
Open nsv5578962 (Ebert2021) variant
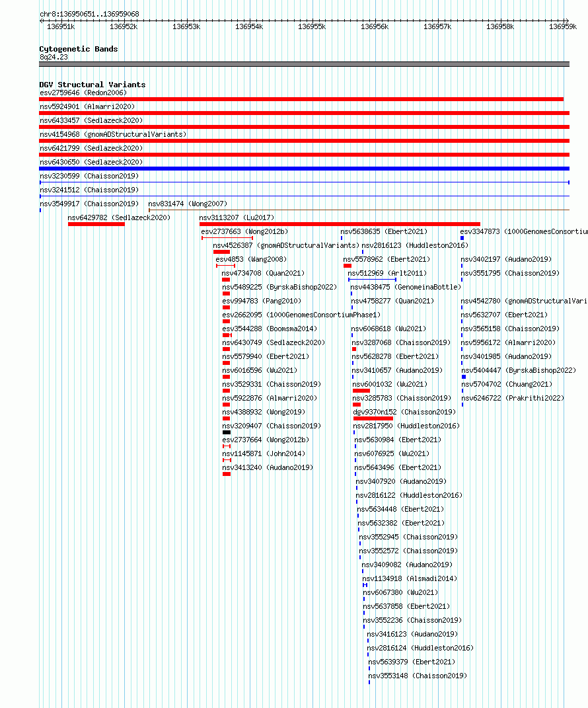coord(386,259)
